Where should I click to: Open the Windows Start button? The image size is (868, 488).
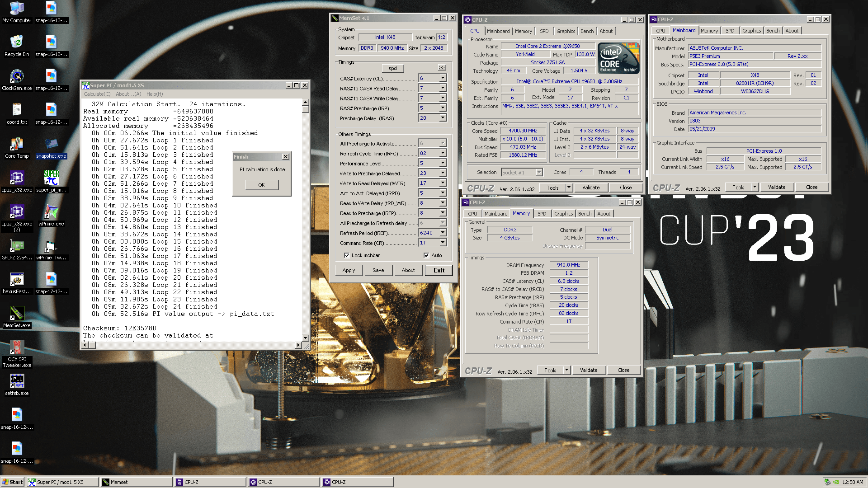click(x=12, y=482)
